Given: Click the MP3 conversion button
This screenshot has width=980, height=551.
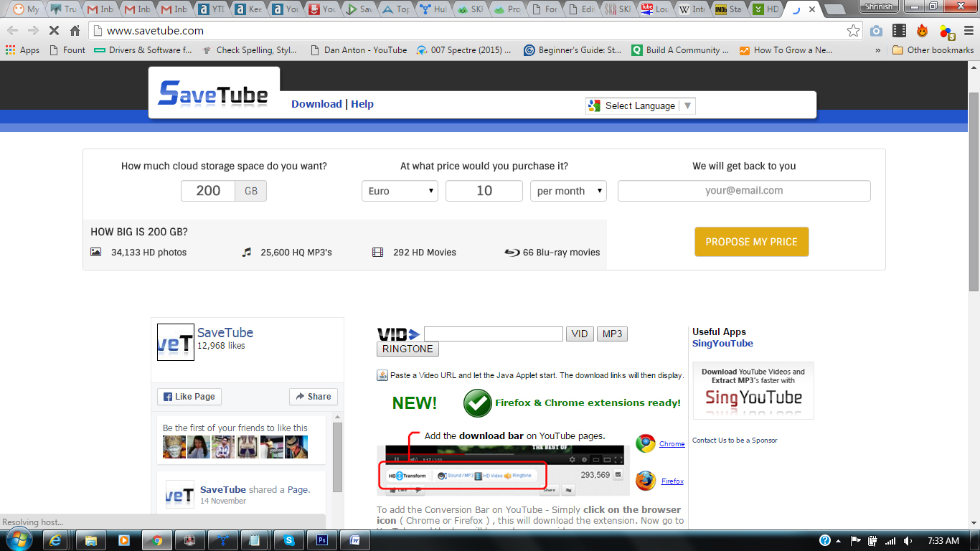Looking at the screenshot, I should click(x=612, y=334).
